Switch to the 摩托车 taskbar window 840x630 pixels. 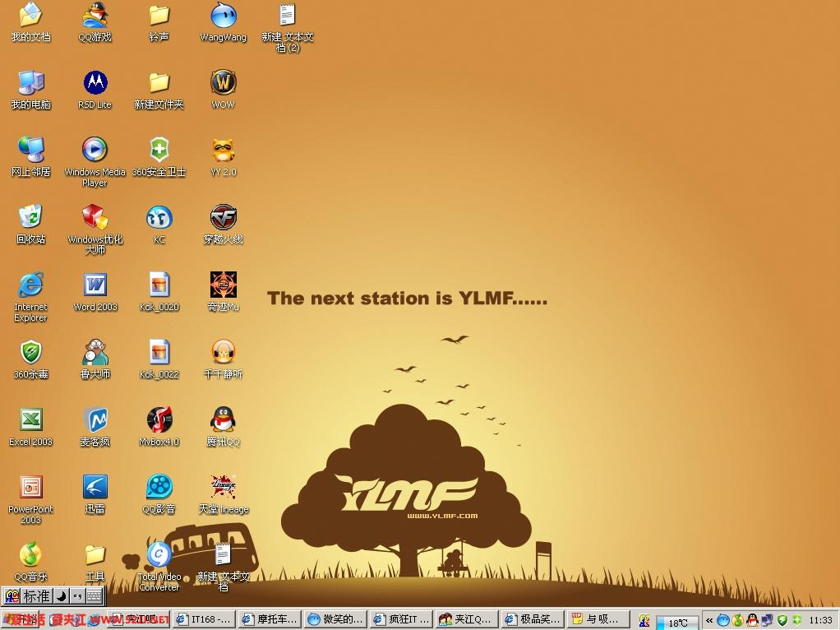tap(270, 619)
